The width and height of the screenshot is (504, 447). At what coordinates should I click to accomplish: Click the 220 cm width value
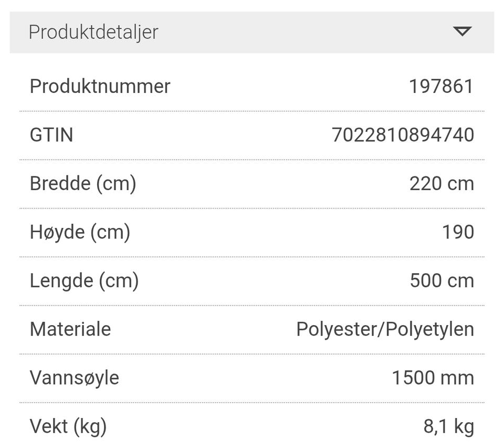pos(441,184)
